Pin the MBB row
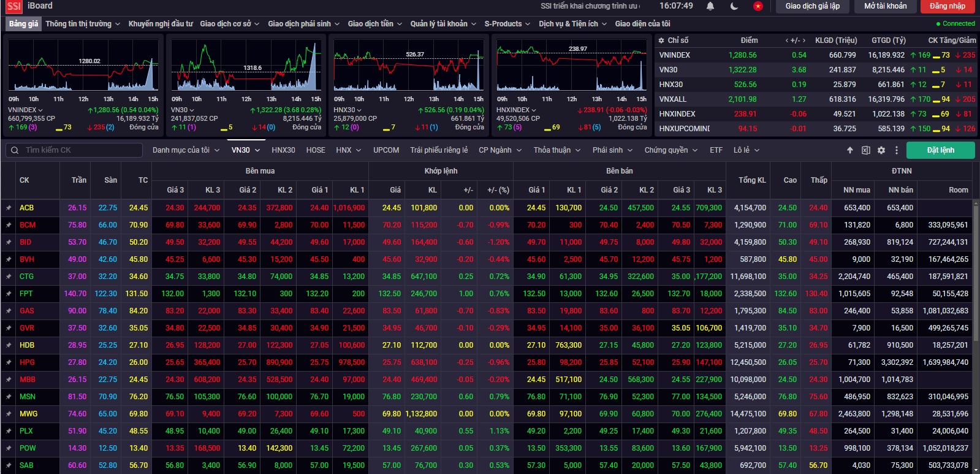Image resolution: width=980 pixels, height=474 pixels. (x=9, y=380)
